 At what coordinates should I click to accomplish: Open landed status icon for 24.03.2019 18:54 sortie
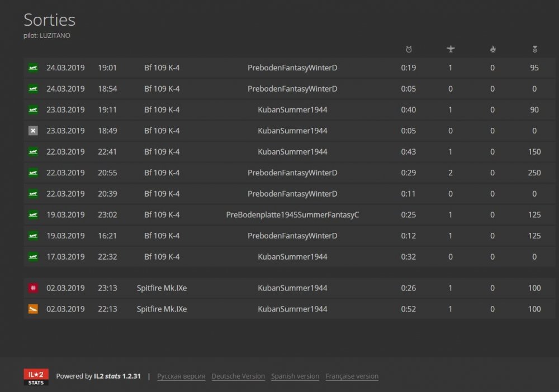coord(33,89)
